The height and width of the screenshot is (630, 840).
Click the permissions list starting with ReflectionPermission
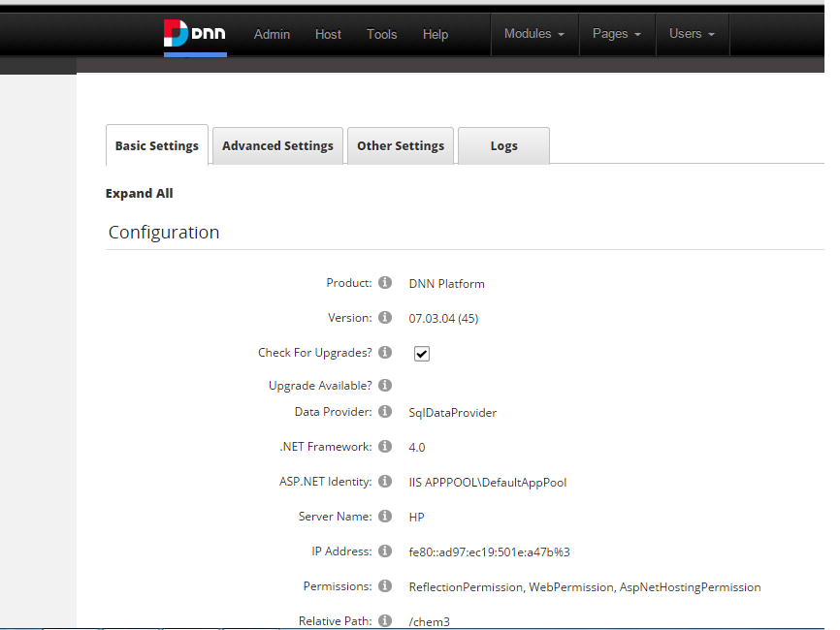click(585, 587)
